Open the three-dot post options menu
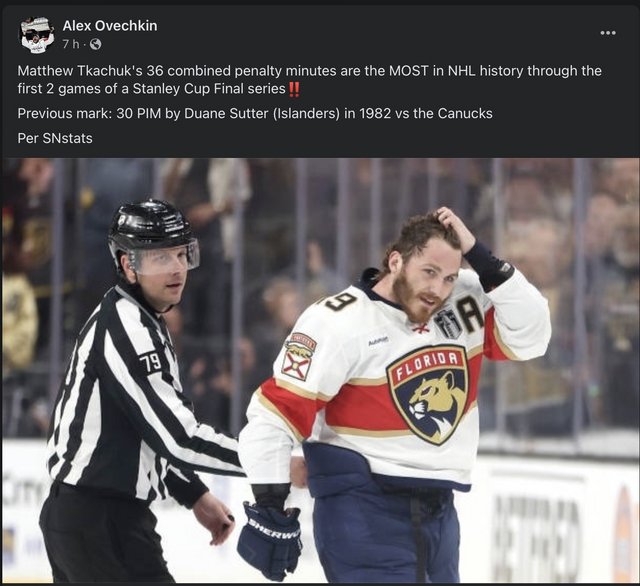The width and height of the screenshot is (640, 586). pyautogui.click(x=608, y=33)
